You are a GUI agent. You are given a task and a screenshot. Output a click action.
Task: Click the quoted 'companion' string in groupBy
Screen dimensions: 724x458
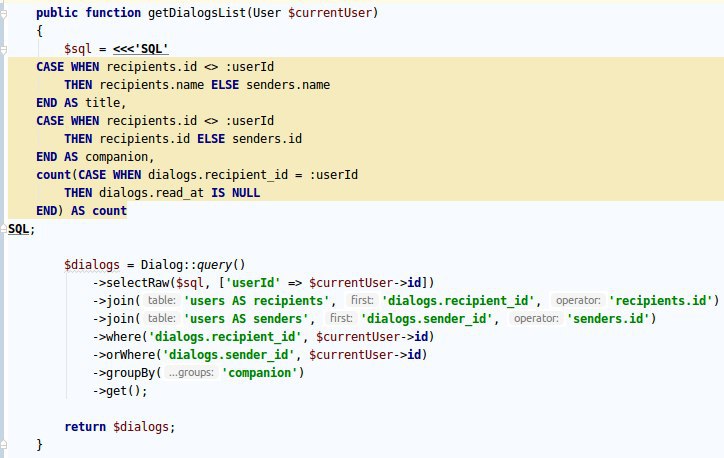coord(259,373)
